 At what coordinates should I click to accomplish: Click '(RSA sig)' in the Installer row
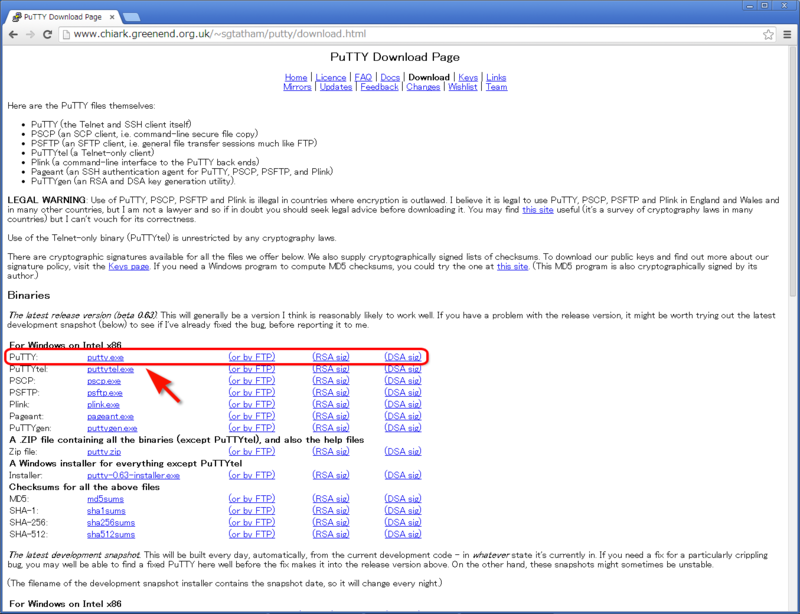(331, 475)
